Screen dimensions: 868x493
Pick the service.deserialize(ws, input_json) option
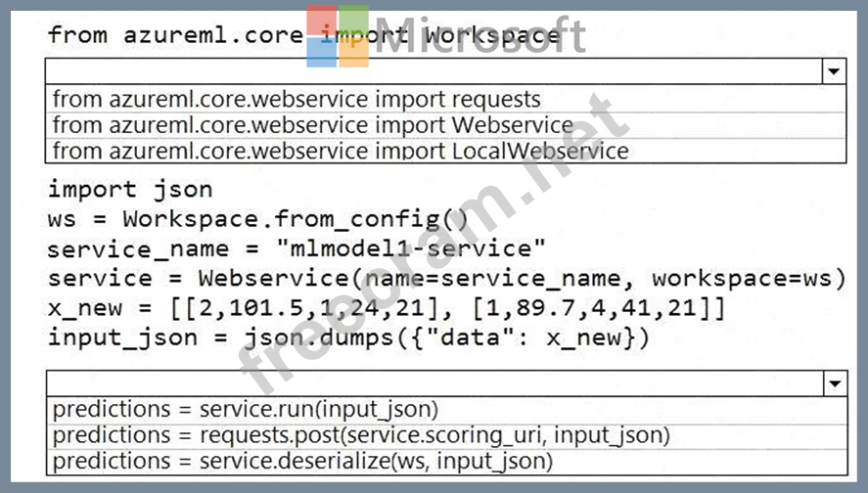tap(302, 460)
